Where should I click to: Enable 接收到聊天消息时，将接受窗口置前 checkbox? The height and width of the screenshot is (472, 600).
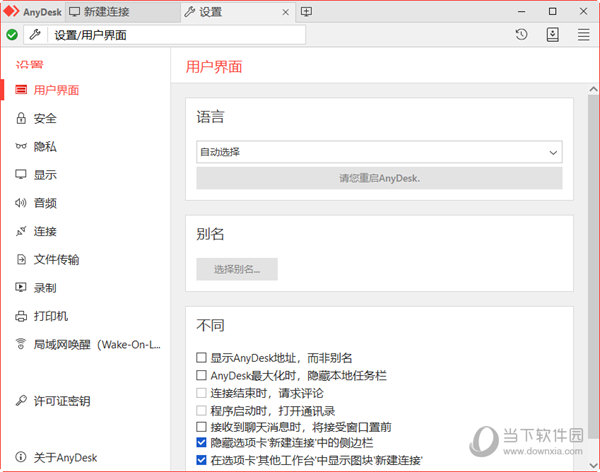[x=201, y=426]
